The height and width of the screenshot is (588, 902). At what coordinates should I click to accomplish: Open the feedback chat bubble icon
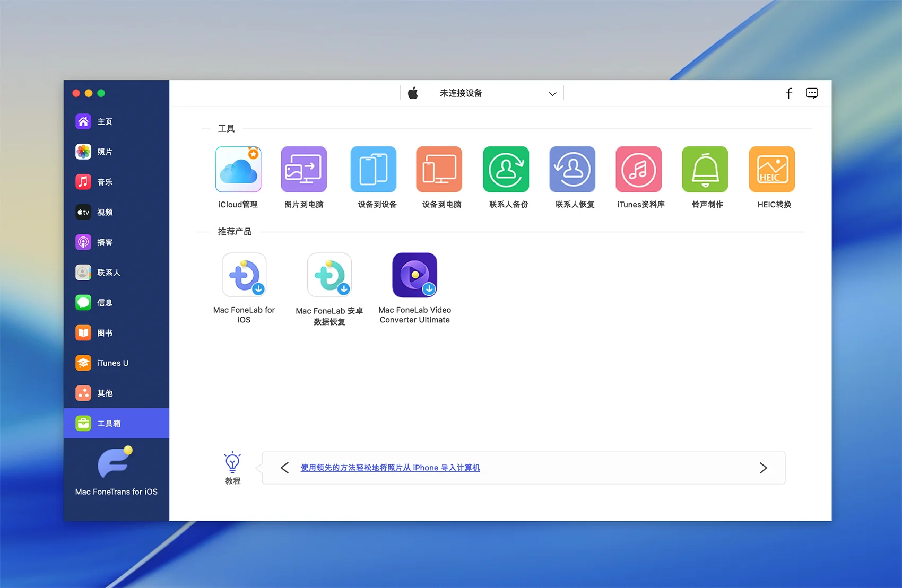click(x=812, y=93)
